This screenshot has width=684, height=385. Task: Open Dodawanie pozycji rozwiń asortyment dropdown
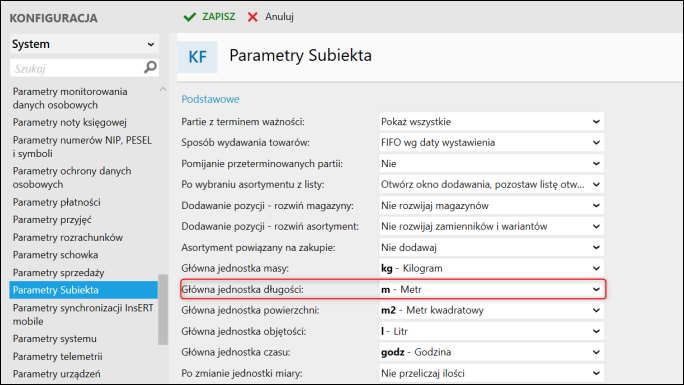[x=491, y=226]
